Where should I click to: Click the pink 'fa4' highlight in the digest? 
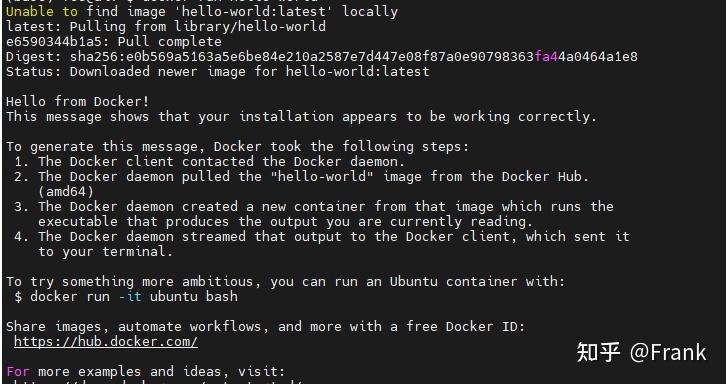(546, 57)
